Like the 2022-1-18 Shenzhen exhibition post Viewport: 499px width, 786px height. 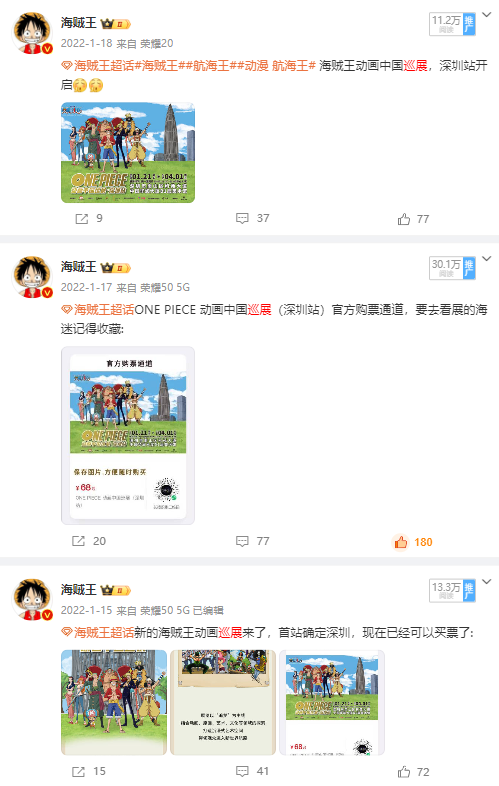coord(404,219)
